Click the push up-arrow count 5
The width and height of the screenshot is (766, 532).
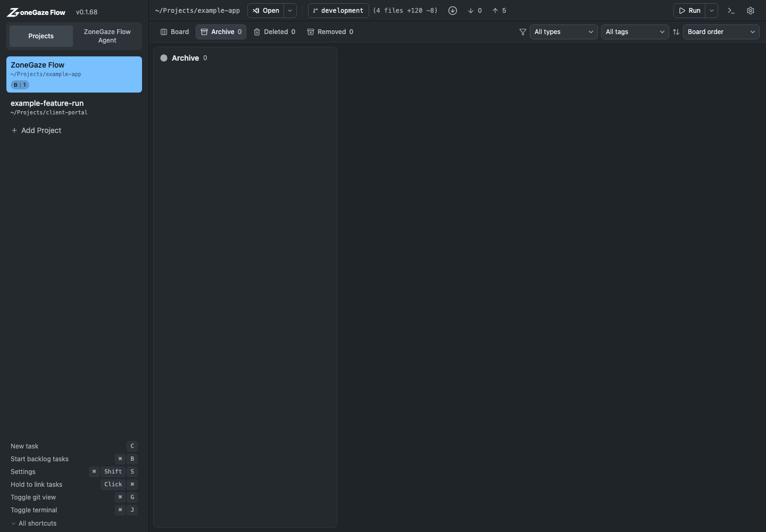click(x=499, y=11)
